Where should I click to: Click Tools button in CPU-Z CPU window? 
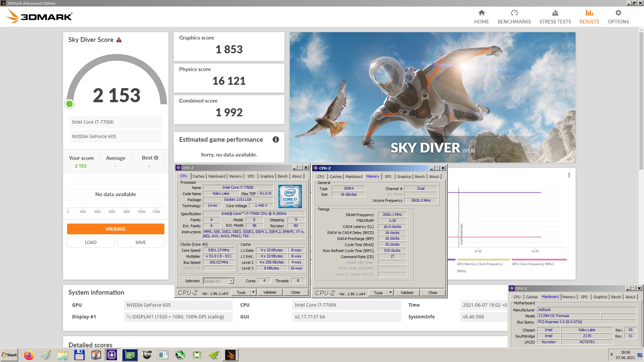241,292
